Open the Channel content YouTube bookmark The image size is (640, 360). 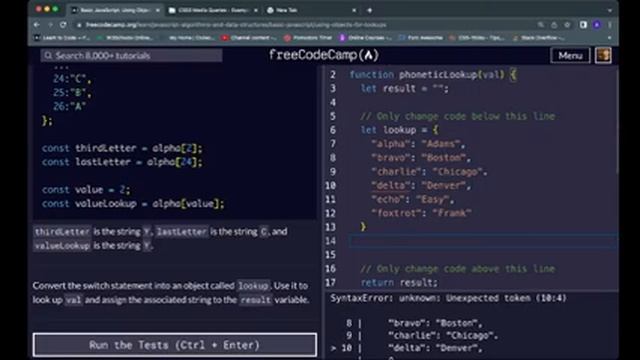249,38
